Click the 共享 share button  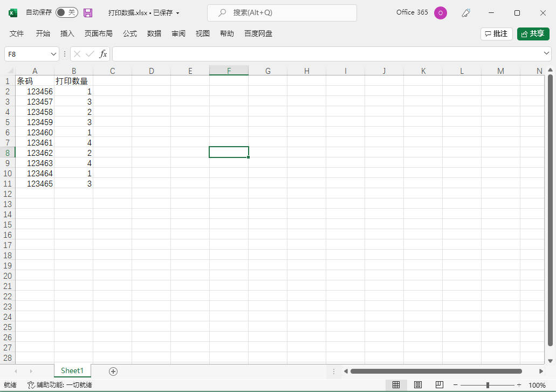tap(533, 33)
